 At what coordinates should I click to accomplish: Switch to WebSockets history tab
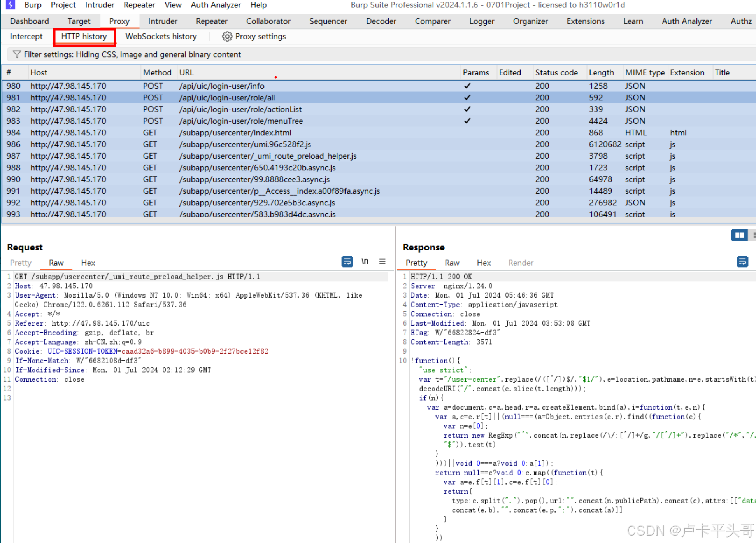(161, 36)
